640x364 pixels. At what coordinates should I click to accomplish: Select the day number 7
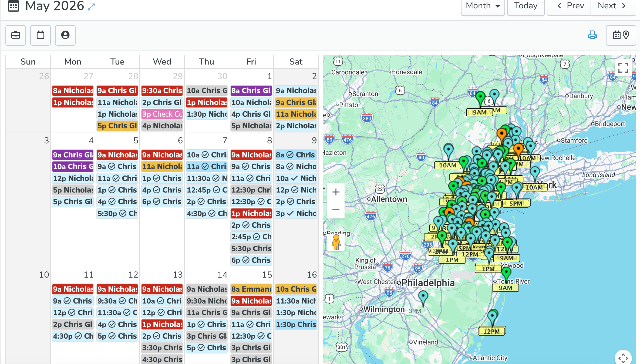coord(225,141)
